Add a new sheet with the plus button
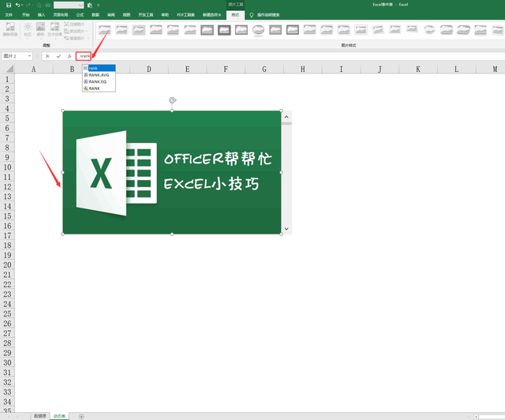 81,416
